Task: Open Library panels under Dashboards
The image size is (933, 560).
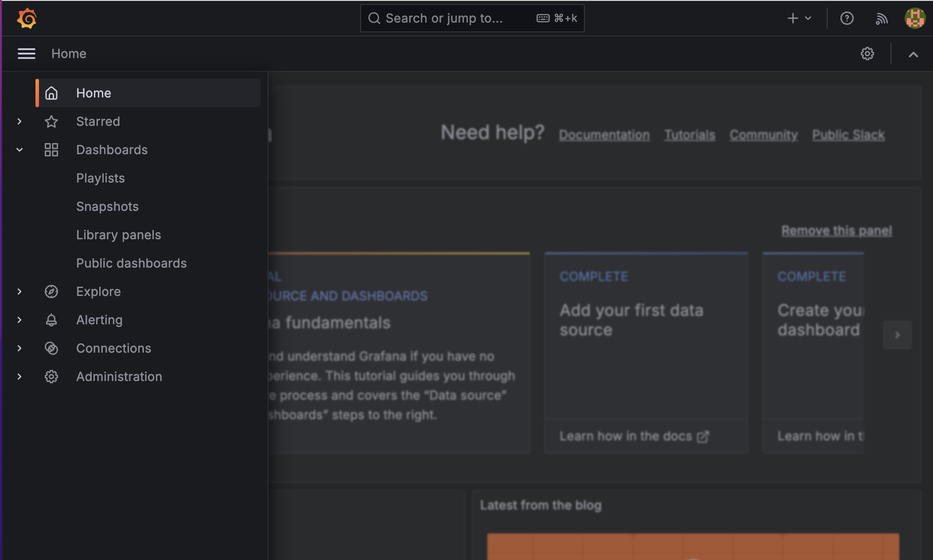Action: (119, 235)
